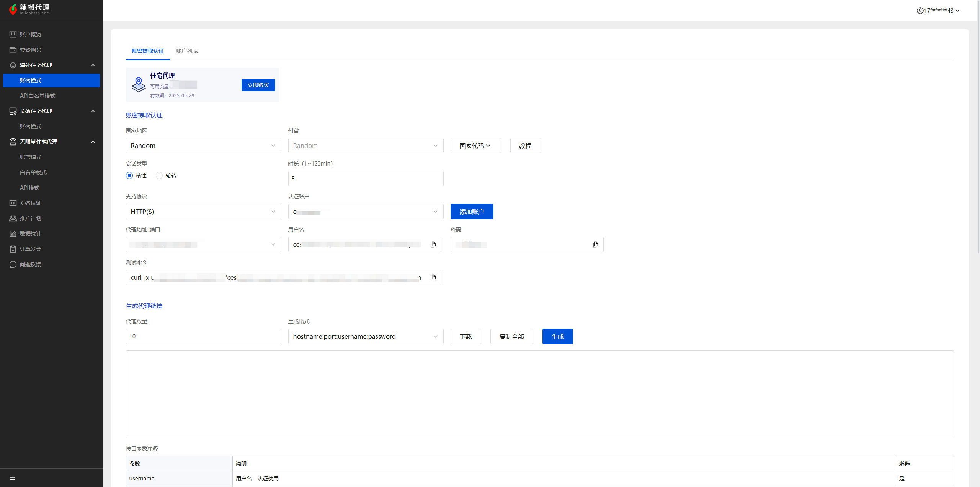Expand the hostname:port:username:password format dropdown
The image size is (980, 487).
(365, 336)
